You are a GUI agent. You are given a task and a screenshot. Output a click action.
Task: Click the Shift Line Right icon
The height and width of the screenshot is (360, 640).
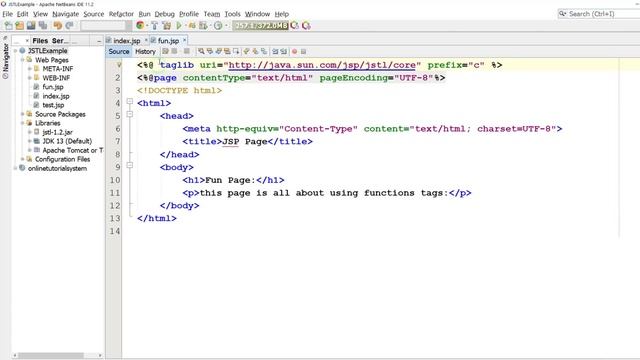point(283,51)
